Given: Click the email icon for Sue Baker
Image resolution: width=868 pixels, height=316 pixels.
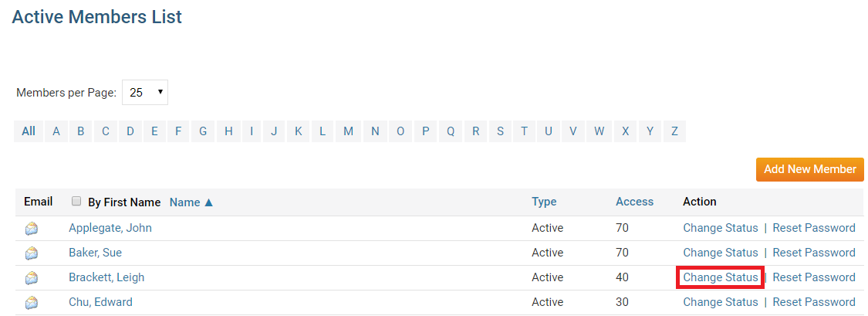Looking at the screenshot, I should tap(31, 253).
